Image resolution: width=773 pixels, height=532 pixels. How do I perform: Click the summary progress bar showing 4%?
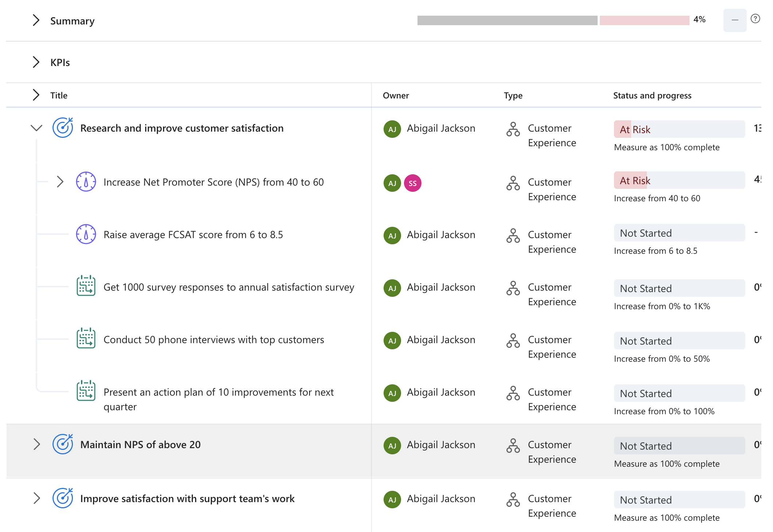(553, 20)
